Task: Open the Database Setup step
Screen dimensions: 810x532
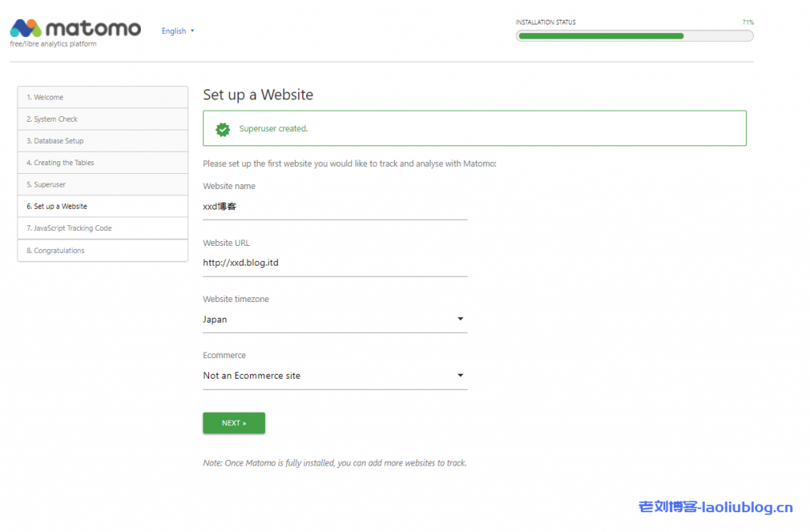Action: [x=103, y=141]
